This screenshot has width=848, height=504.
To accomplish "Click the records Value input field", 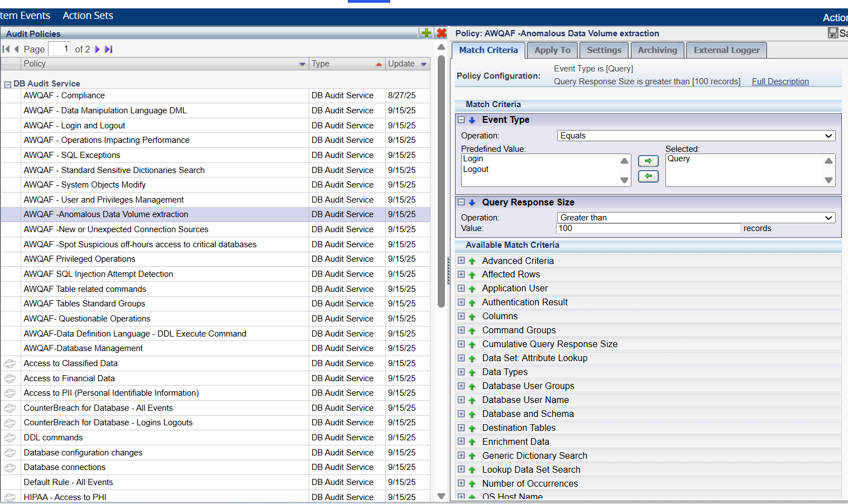I will [648, 228].
